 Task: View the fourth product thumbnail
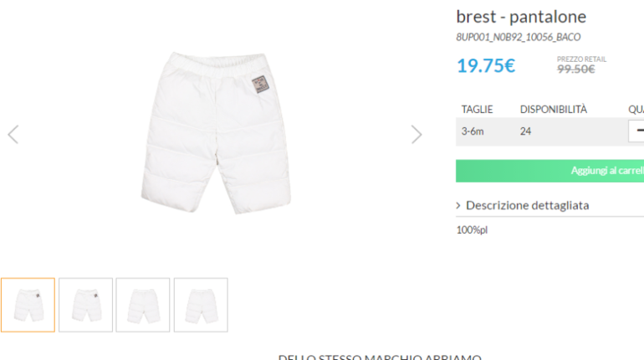point(201,305)
